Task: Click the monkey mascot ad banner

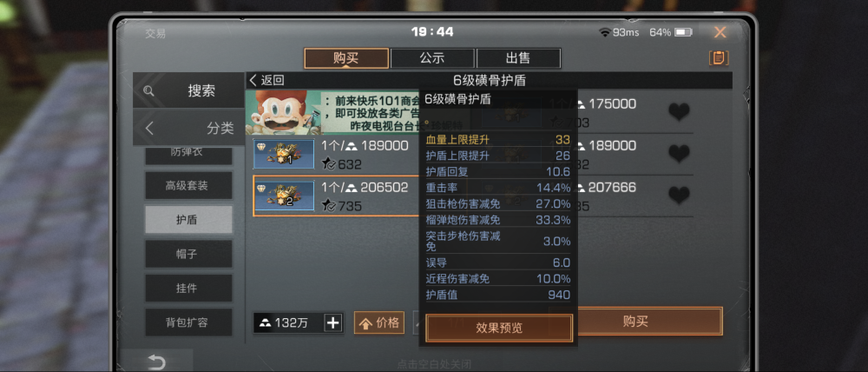Action: pyautogui.click(x=332, y=112)
